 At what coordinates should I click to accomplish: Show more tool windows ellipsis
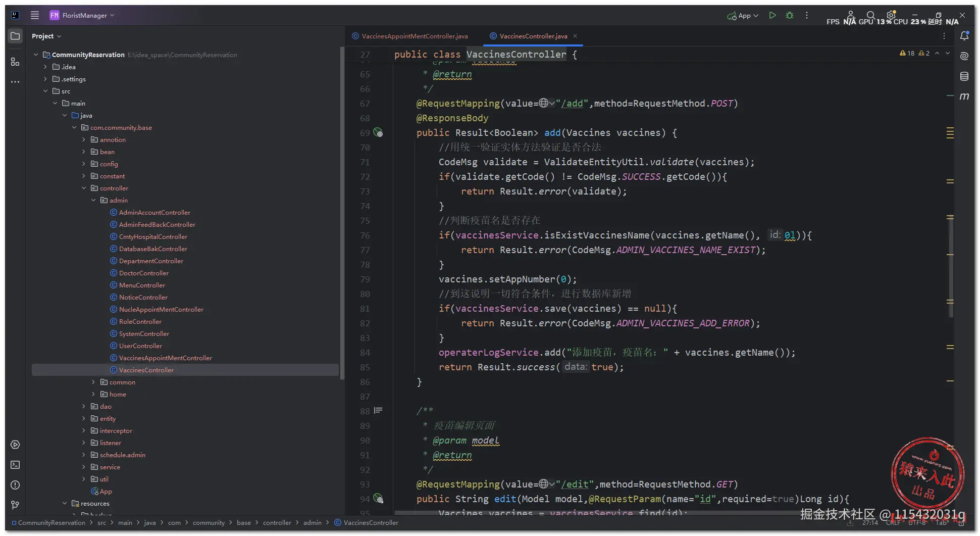pos(15,82)
